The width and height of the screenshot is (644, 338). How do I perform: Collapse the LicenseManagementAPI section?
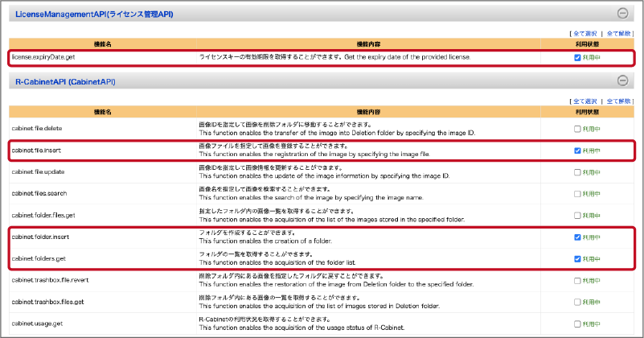click(622, 13)
